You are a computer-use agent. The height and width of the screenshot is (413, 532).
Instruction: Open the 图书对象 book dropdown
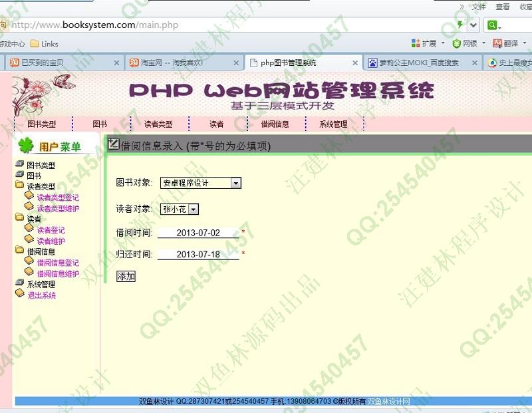(235, 183)
